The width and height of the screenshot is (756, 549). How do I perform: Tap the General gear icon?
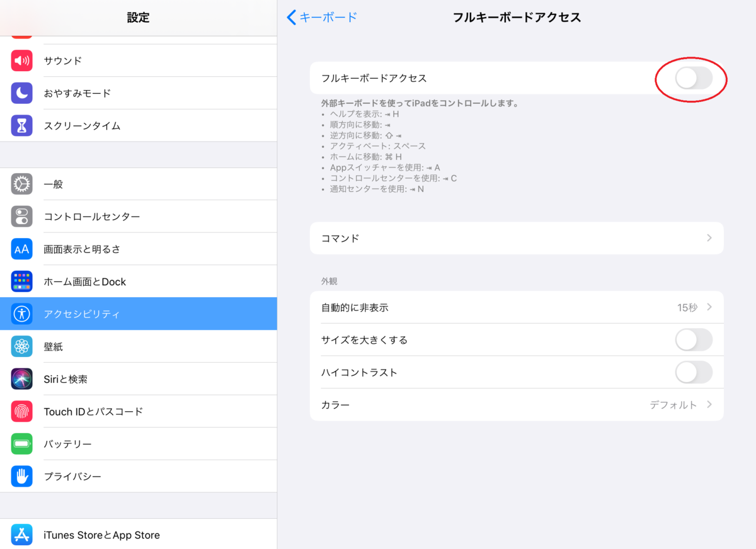point(21,184)
